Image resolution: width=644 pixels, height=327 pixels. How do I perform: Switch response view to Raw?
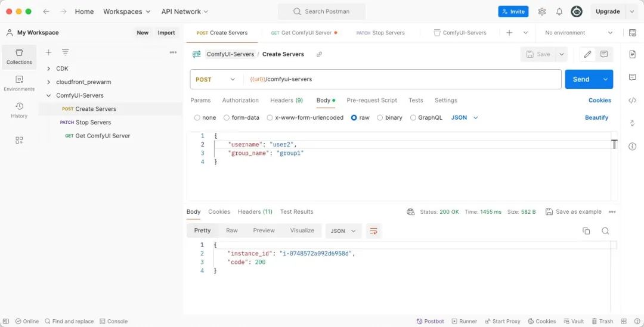231,231
